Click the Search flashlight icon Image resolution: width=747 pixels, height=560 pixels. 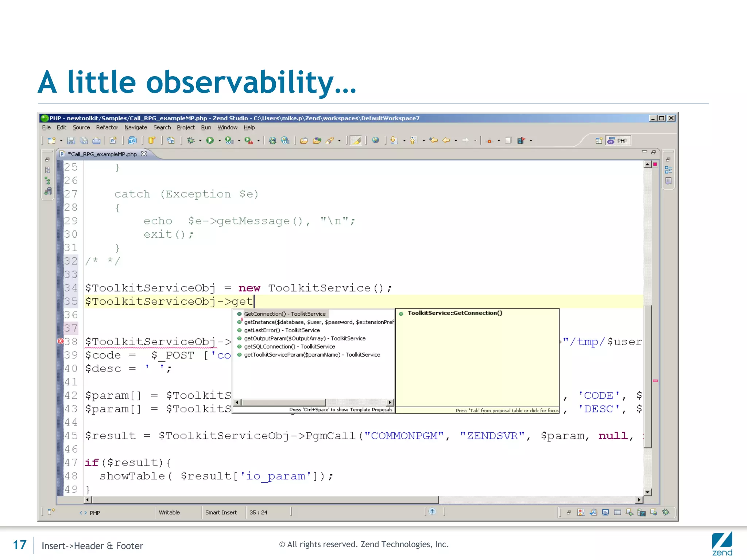[330, 140]
